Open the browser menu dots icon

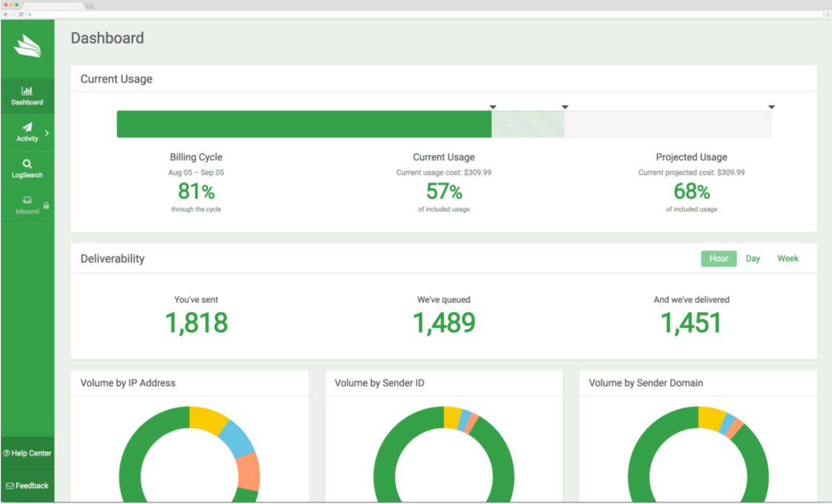click(x=828, y=14)
